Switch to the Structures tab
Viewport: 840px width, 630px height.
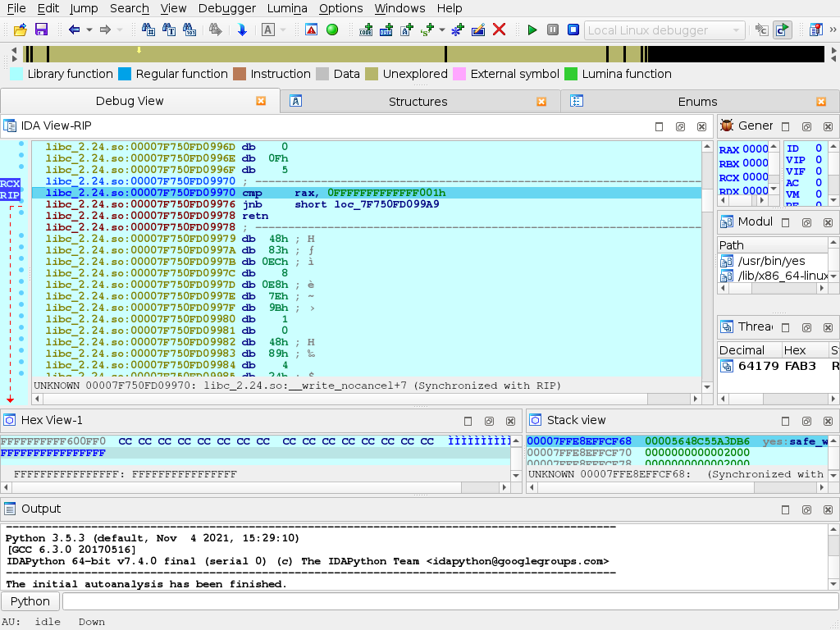418,101
